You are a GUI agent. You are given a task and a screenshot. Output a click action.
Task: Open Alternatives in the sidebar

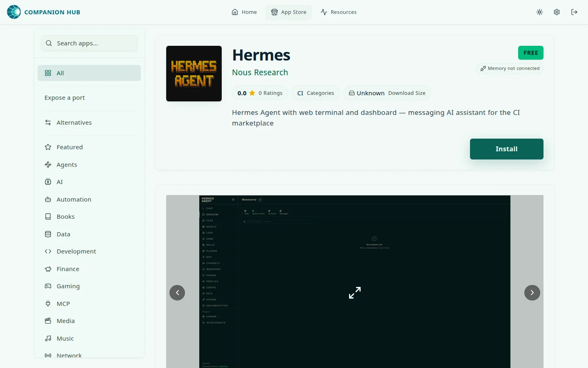point(89,122)
